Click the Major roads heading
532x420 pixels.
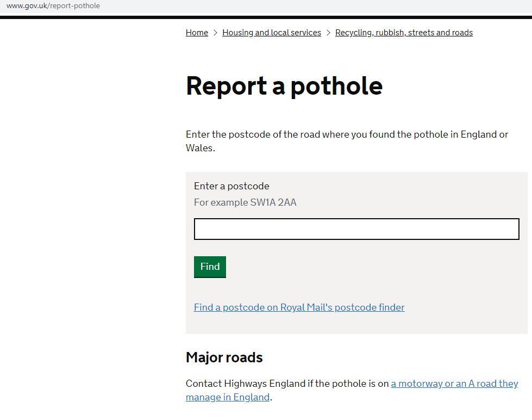224,357
